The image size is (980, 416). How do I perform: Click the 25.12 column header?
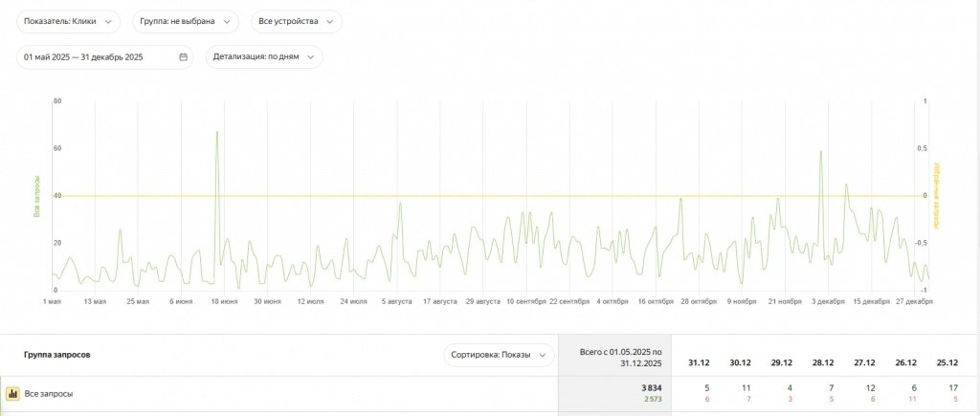coord(947,362)
